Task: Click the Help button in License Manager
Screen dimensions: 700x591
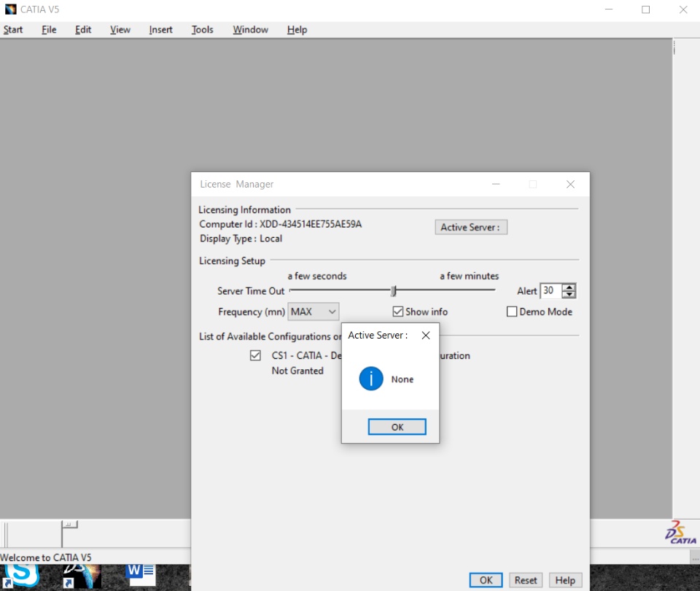Action: coord(565,580)
